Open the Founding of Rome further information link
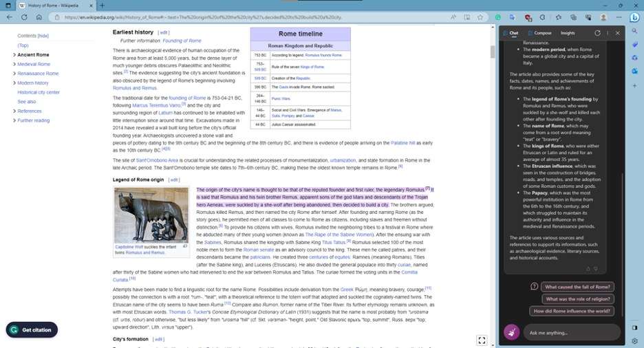Screen dimensions: 644x348 click(182, 41)
